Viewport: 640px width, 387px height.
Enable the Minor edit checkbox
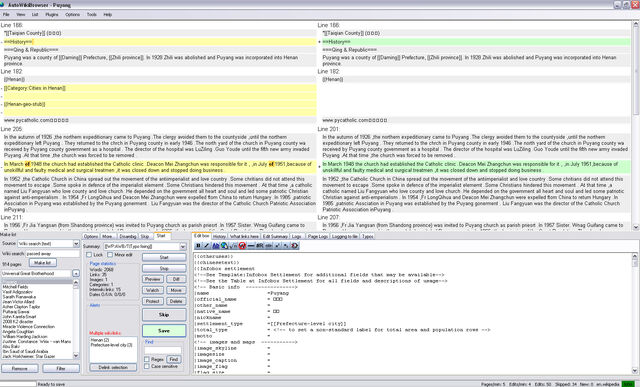coord(110,255)
